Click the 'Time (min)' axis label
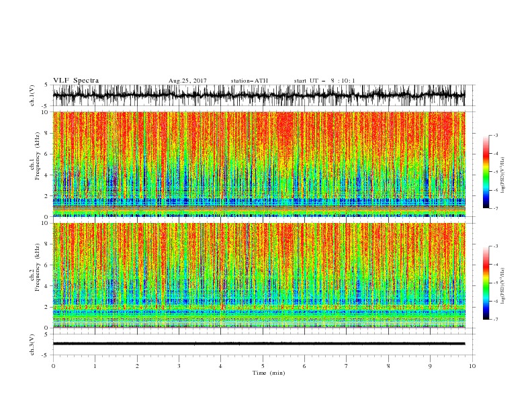Image resolution: width=532 pixels, height=411 pixels. click(269, 373)
